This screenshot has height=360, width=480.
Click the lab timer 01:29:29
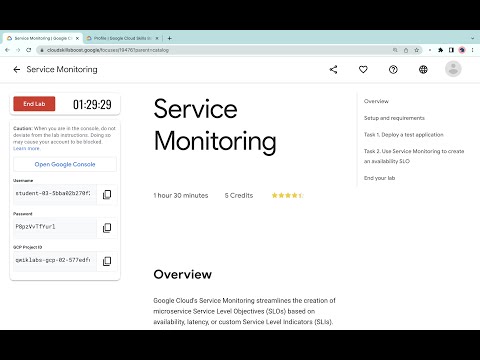pyautogui.click(x=92, y=104)
